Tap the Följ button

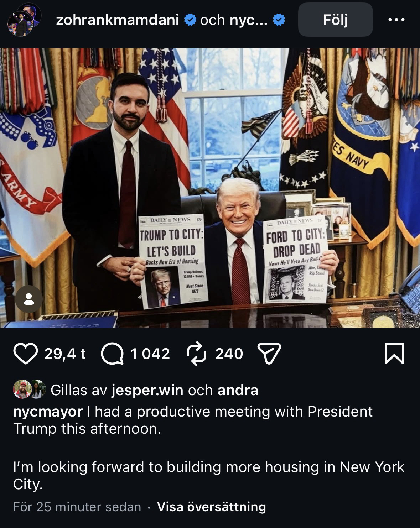pyautogui.click(x=335, y=20)
